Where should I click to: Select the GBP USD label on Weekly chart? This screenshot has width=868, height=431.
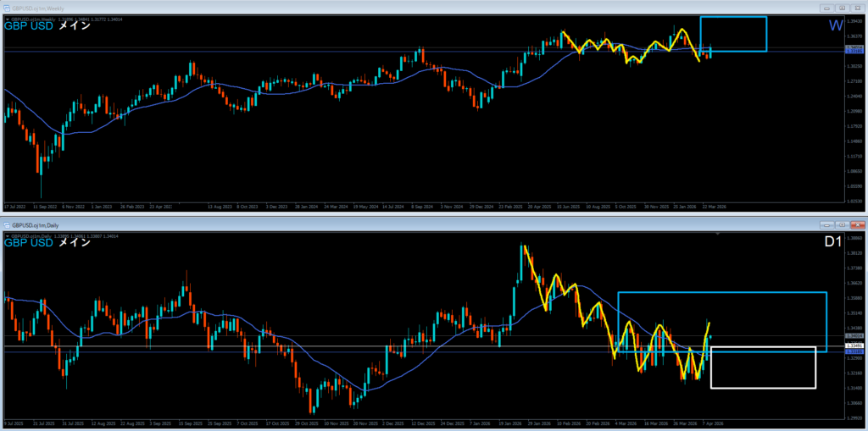point(29,25)
